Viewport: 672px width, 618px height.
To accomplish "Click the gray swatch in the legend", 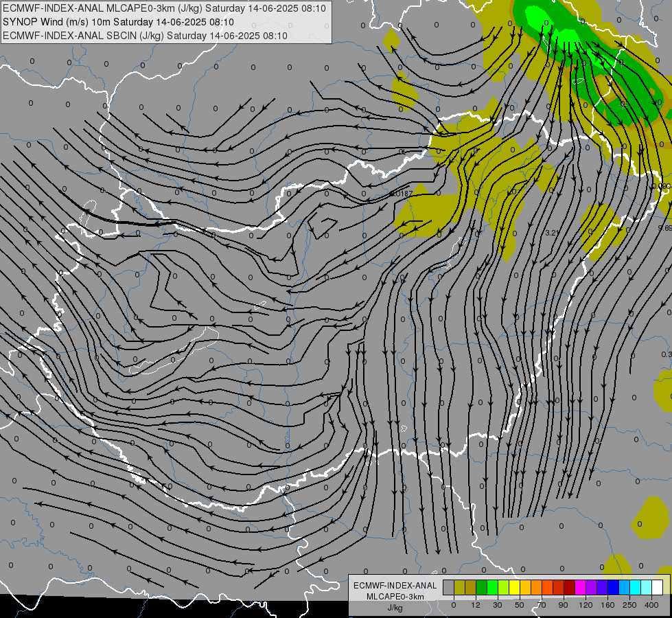I will pos(449,587).
